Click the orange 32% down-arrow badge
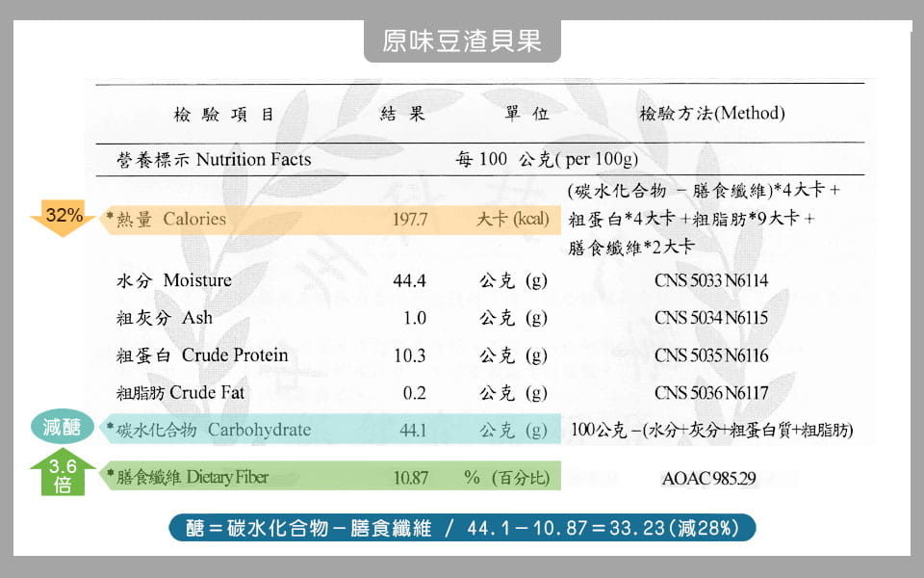Image resolution: width=924 pixels, height=578 pixels. point(63,218)
